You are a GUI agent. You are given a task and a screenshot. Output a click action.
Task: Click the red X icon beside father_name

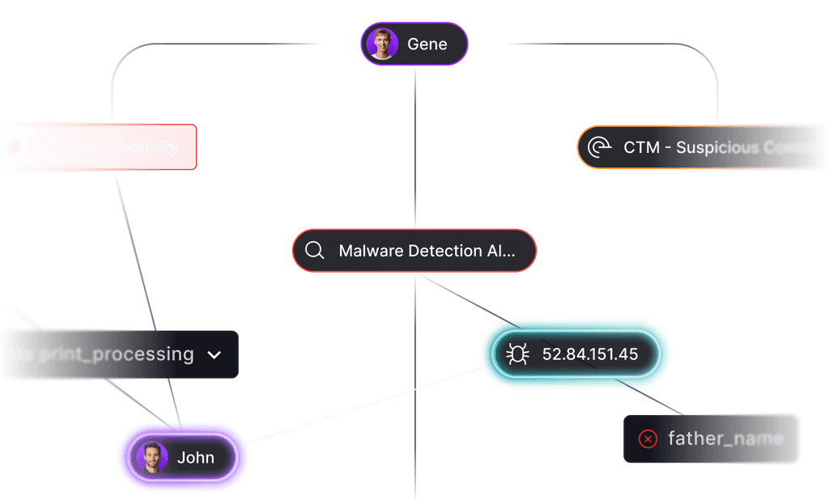click(x=648, y=439)
